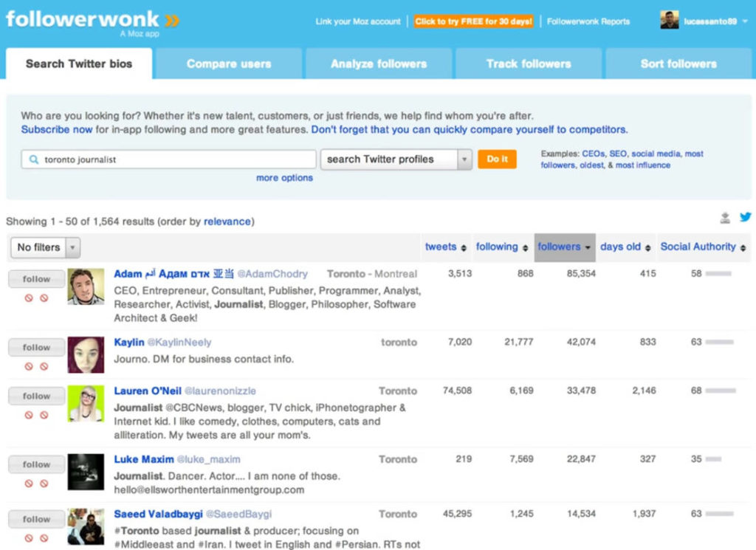Open search Twitter profiles dropdown
The width and height of the screenshot is (756, 550).
(396, 159)
